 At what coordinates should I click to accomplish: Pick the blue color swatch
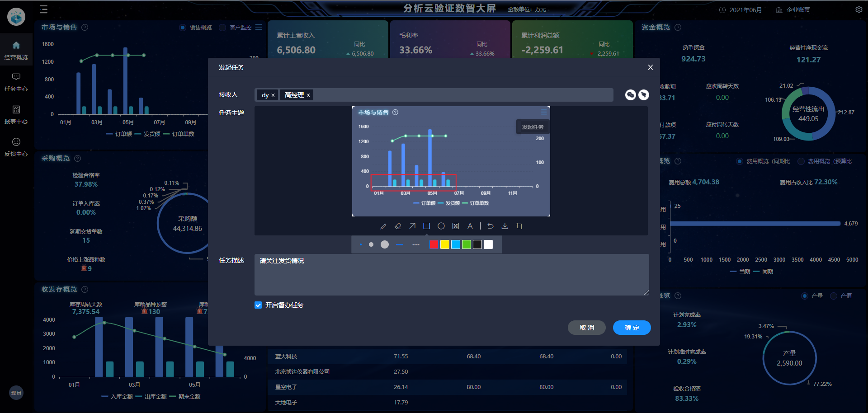(456, 244)
